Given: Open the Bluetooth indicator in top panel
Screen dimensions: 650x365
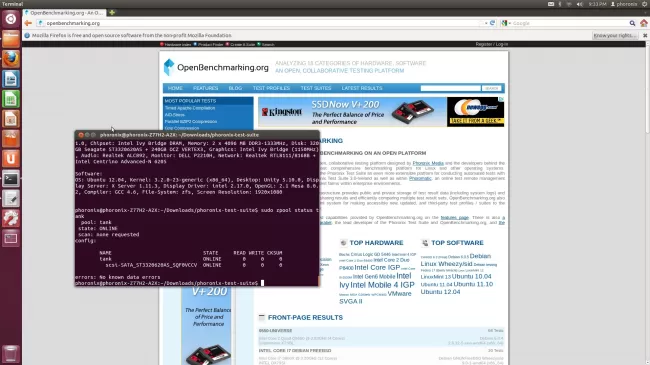Looking at the screenshot, I should pos(560,4).
